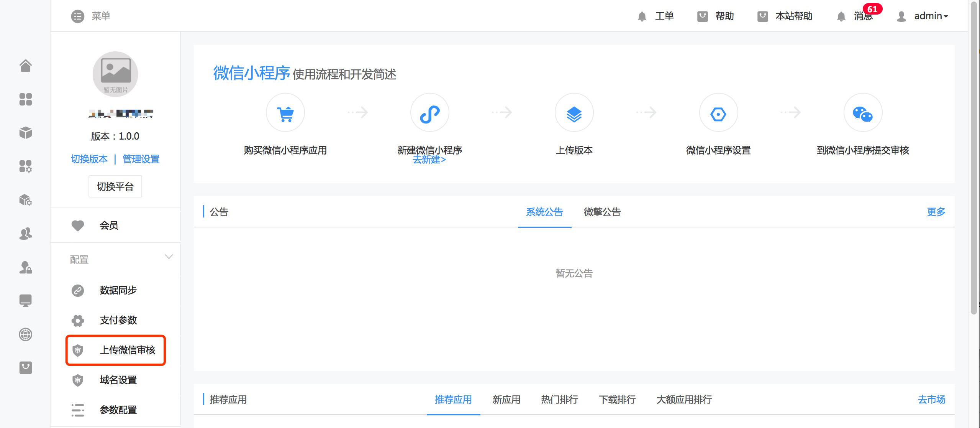Click the home icon in left sidebar
The height and width of the screenshot is (428, 980).
pos(26,66)
